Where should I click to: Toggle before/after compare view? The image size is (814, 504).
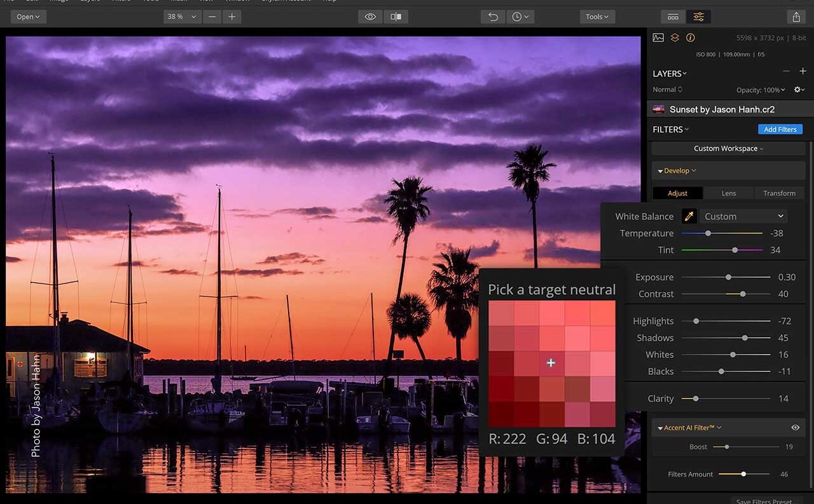(396, 17)
